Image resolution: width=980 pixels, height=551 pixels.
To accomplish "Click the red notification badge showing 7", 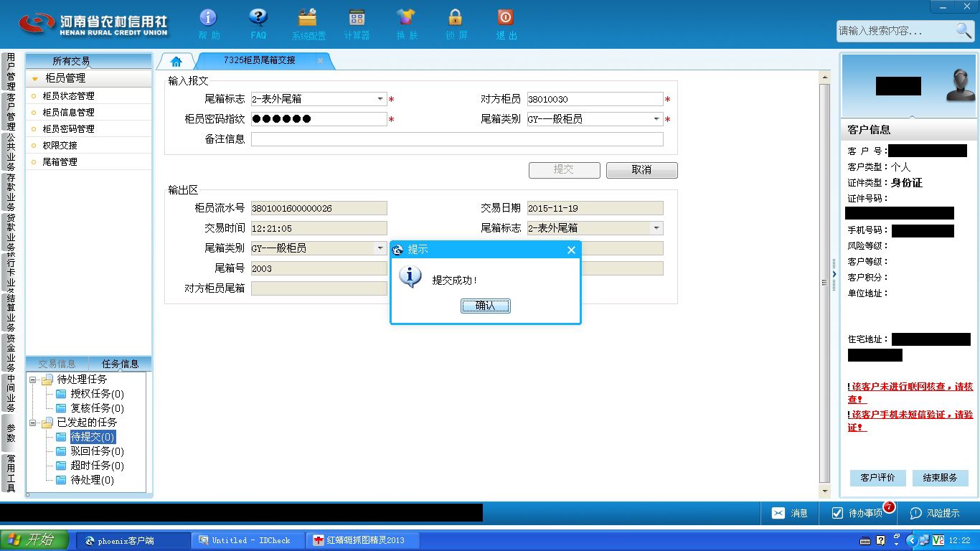I will coord(889,507).
